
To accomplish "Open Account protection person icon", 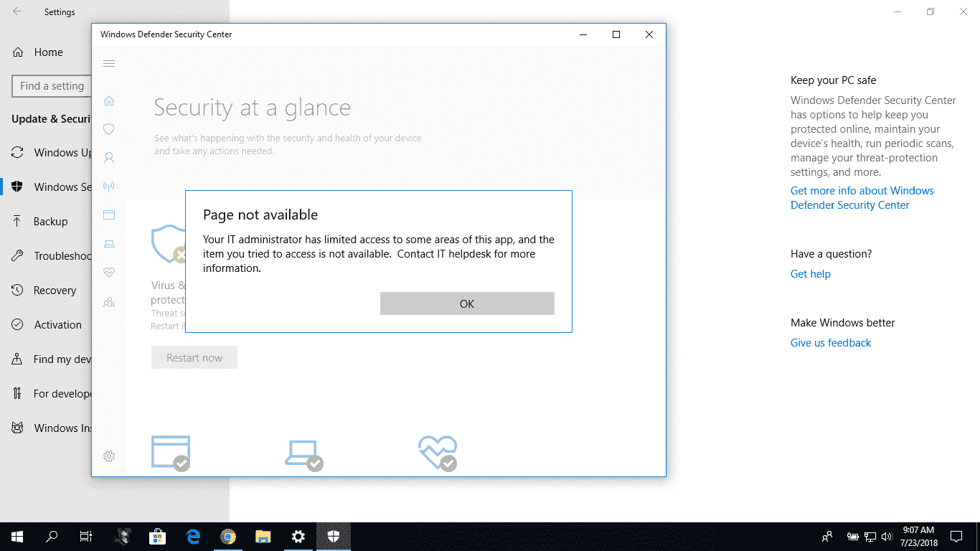I will [109, 157].
